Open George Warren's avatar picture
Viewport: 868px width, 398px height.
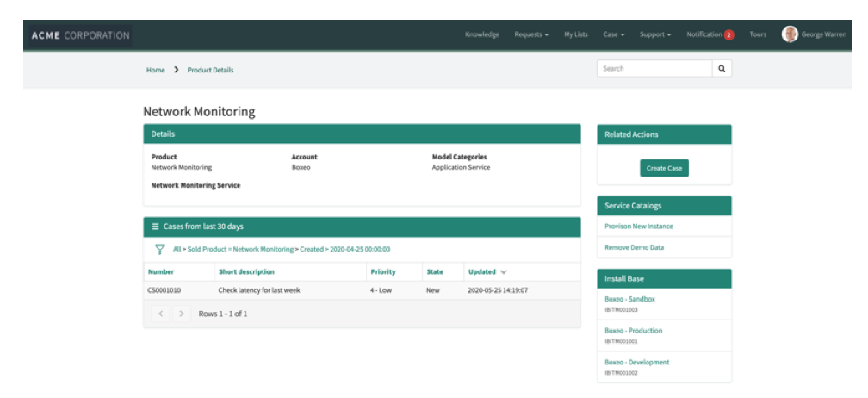point(790,34)
